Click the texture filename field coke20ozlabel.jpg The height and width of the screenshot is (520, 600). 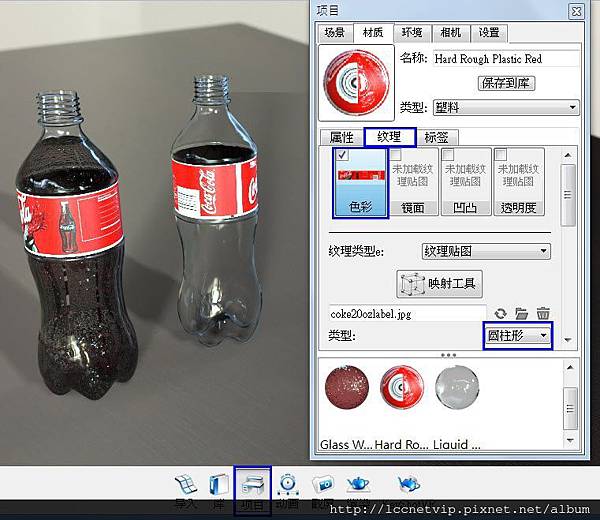coord(408,314)
